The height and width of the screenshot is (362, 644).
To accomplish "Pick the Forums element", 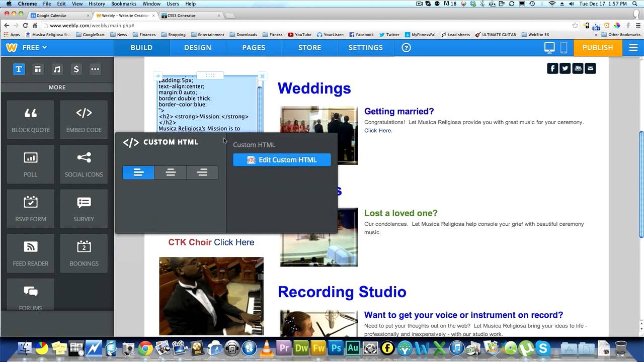I will point(31,295).
